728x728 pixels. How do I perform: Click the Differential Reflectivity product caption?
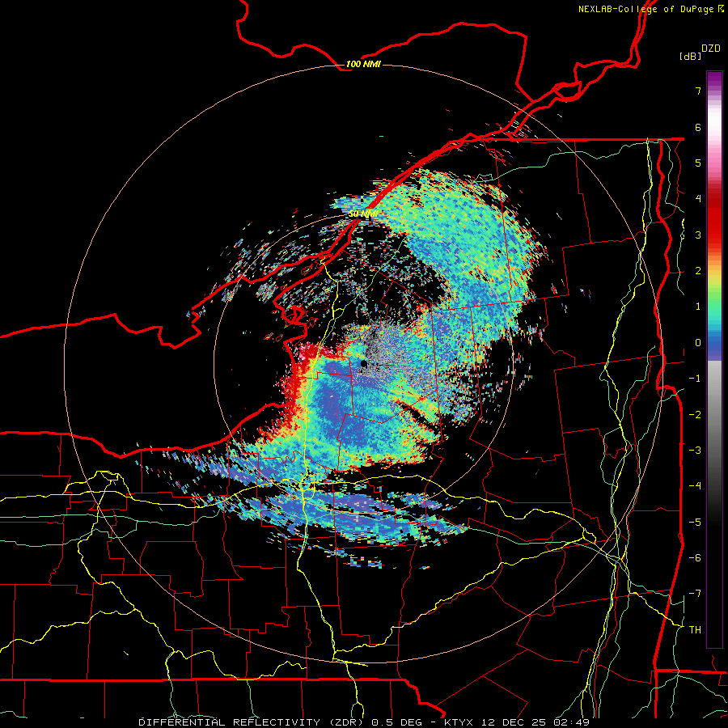(x=364, y=722)
